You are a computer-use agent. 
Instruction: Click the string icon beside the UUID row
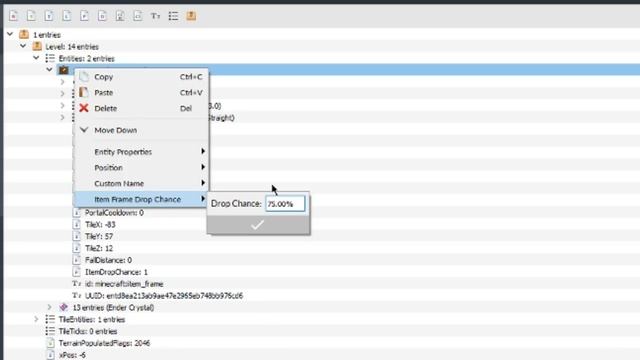click(77, 295)
